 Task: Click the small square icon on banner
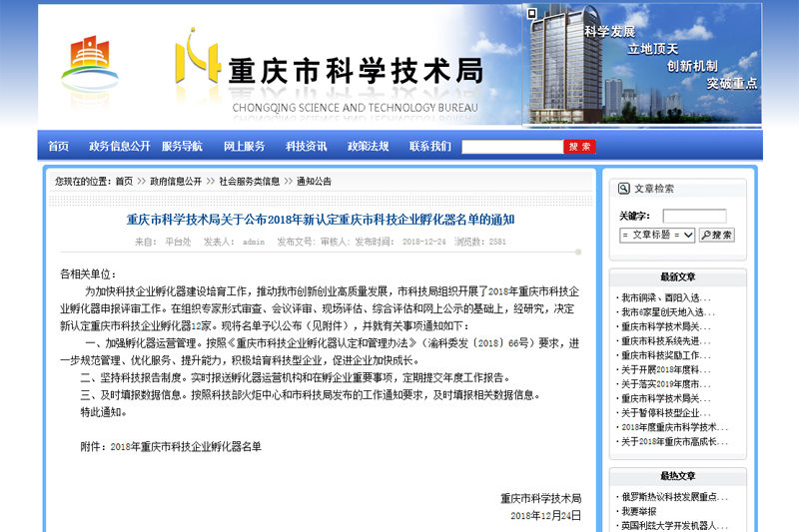coord(532,14)
